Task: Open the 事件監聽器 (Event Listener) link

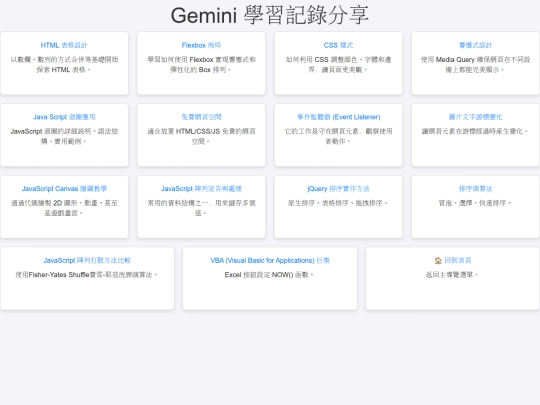Action: [338, 117]
